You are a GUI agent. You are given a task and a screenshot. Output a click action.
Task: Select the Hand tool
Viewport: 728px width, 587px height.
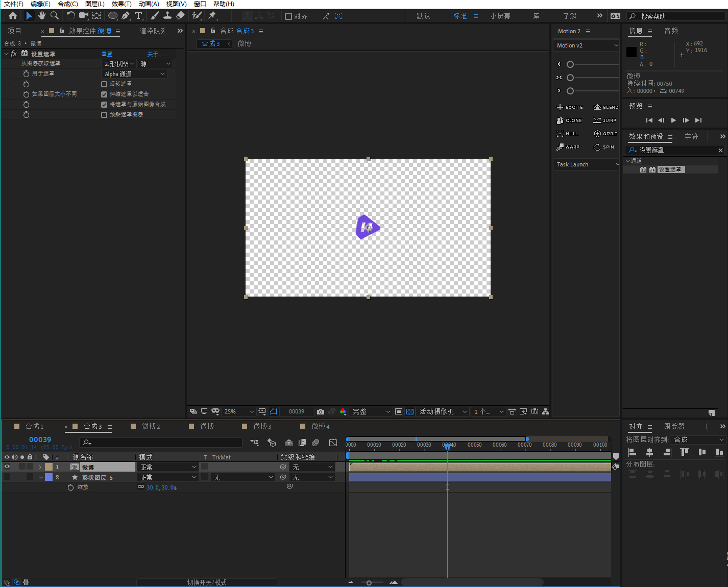click(x=42, y=16)
